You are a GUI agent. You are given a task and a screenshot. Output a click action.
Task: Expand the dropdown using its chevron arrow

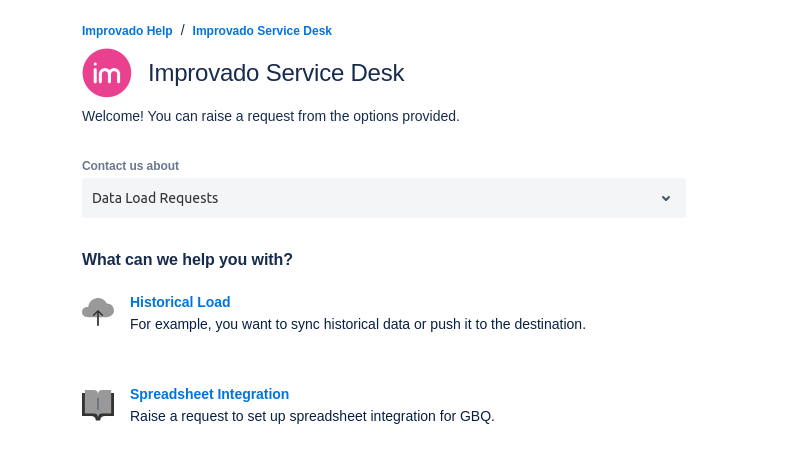coord(666,198)
